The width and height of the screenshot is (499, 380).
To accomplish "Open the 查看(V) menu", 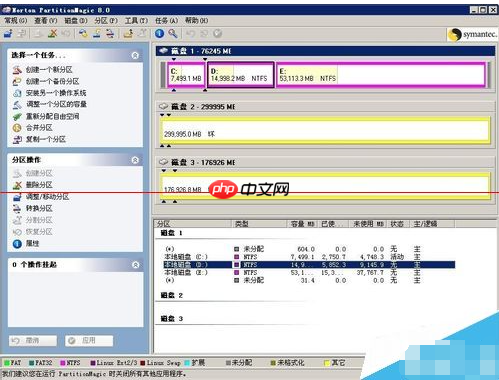I will click(x=46, y=21).
